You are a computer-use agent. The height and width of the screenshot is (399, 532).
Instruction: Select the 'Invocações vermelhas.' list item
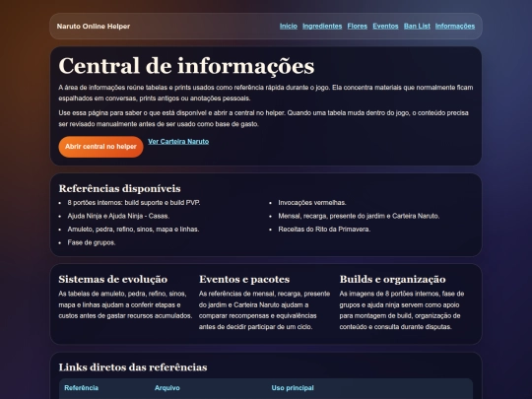(312, 203)
